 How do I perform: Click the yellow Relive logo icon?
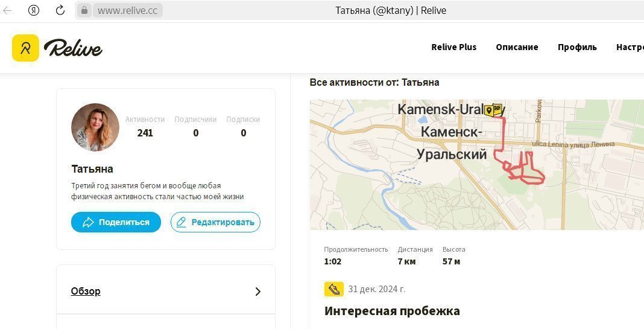tap(25, 48)
